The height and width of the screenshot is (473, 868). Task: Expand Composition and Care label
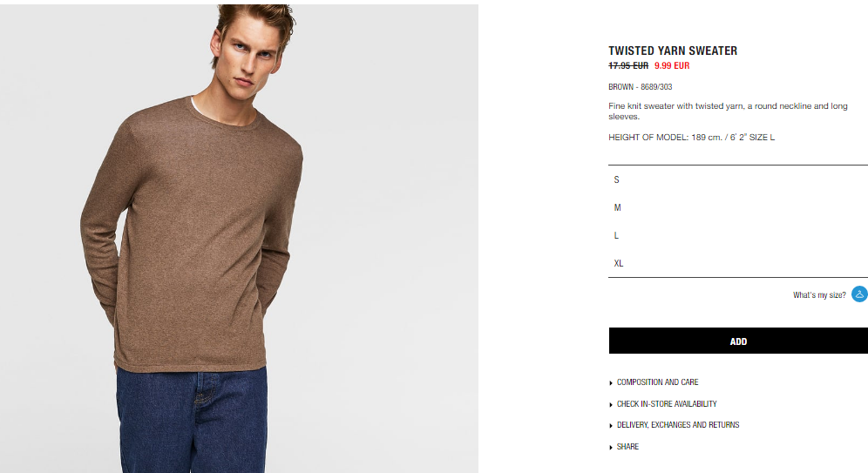click(x=658, y=382)
